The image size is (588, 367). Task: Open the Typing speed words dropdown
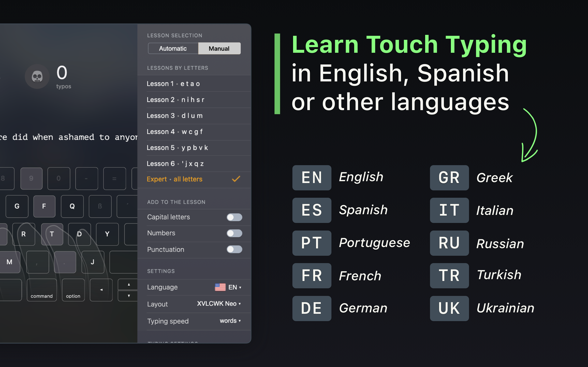click(x=229, y=321)
